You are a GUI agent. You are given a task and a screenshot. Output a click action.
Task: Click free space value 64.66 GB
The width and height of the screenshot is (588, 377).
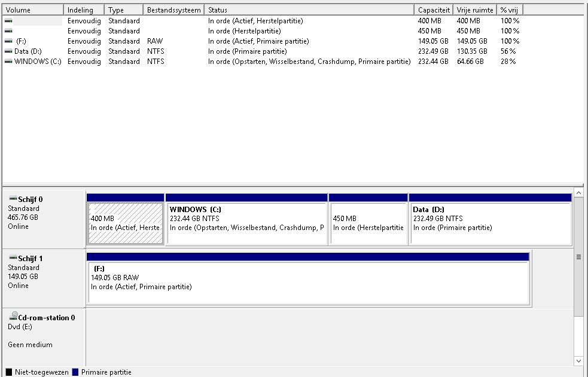(x=470, y=62)
